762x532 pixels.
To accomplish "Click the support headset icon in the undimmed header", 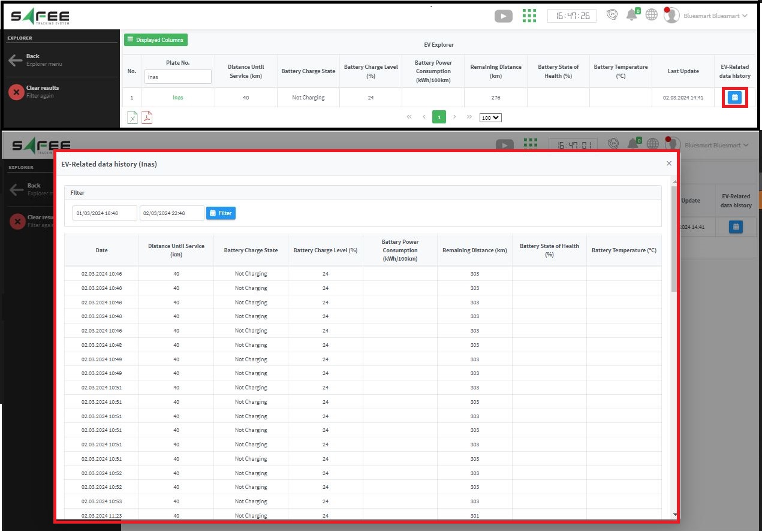I will click(612, 15).
